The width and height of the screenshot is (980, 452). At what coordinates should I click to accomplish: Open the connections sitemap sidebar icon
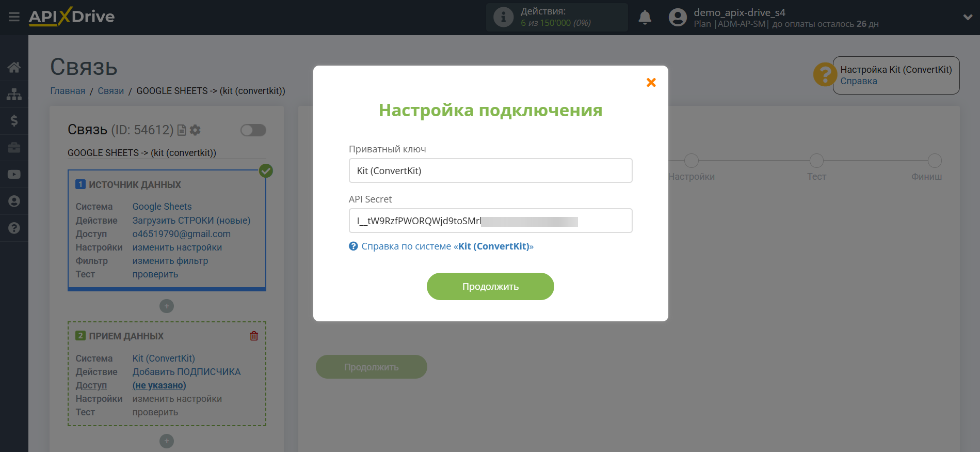point(14,94)
